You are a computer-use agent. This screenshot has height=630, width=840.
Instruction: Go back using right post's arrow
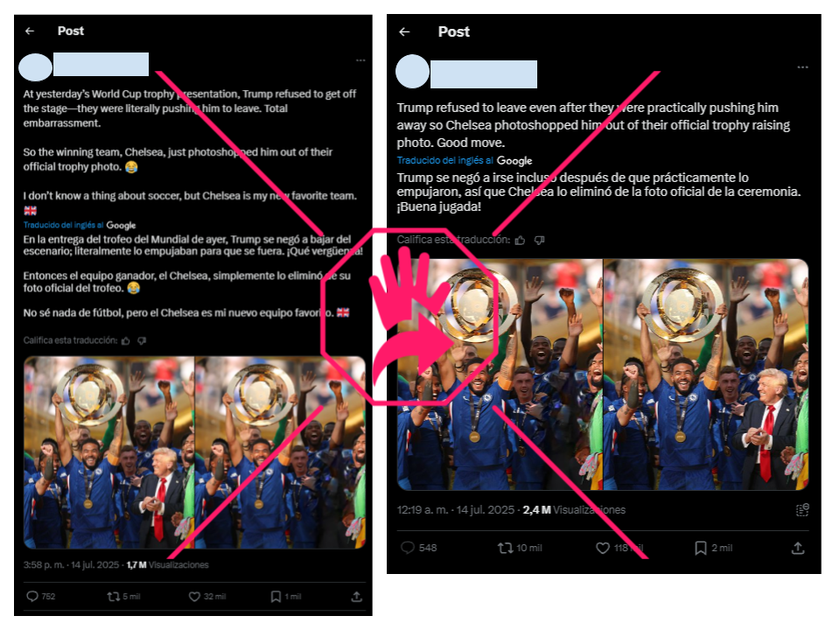click(404, 32)
